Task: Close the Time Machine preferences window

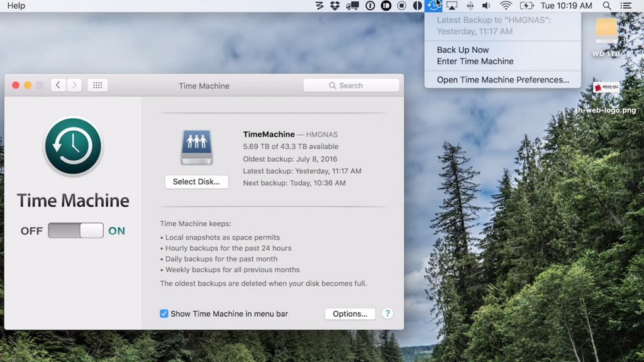Action: (x=16, y=85)
